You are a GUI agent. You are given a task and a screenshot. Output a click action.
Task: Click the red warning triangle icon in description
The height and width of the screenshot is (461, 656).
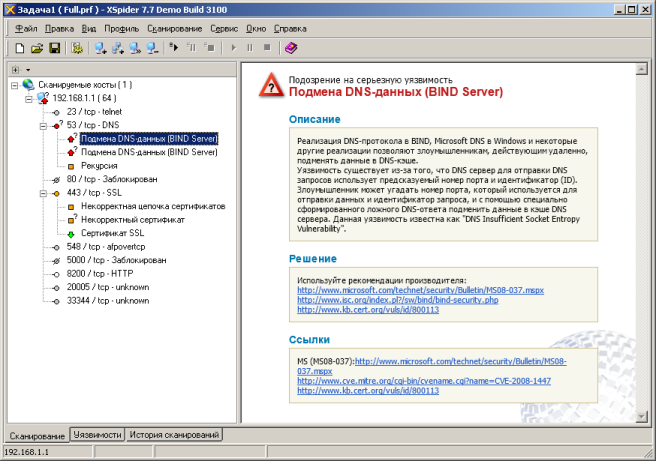(272, 85)
